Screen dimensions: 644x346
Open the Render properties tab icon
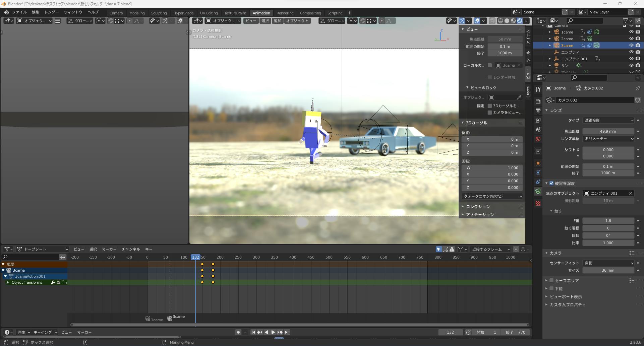pos(538,101)
